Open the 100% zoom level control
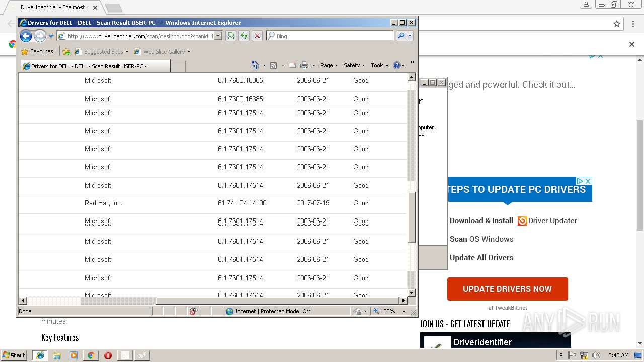The image size is (644, 362). (389, 311)
